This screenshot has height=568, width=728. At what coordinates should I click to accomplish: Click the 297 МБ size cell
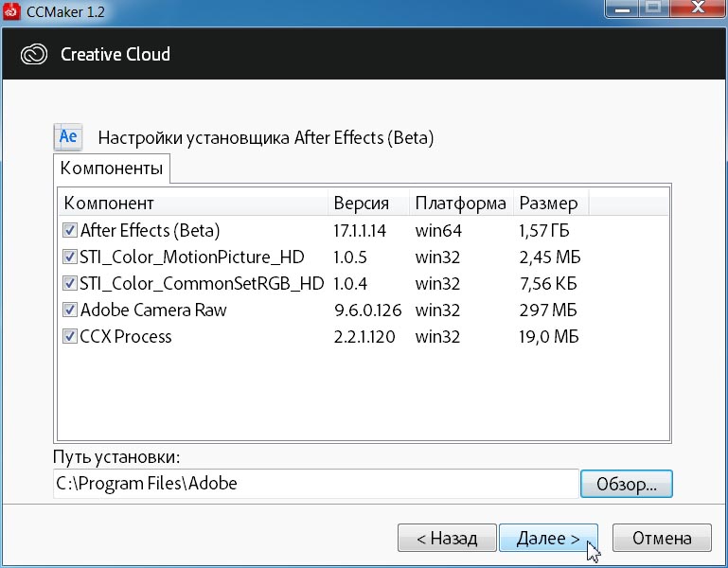pos(548,311)
